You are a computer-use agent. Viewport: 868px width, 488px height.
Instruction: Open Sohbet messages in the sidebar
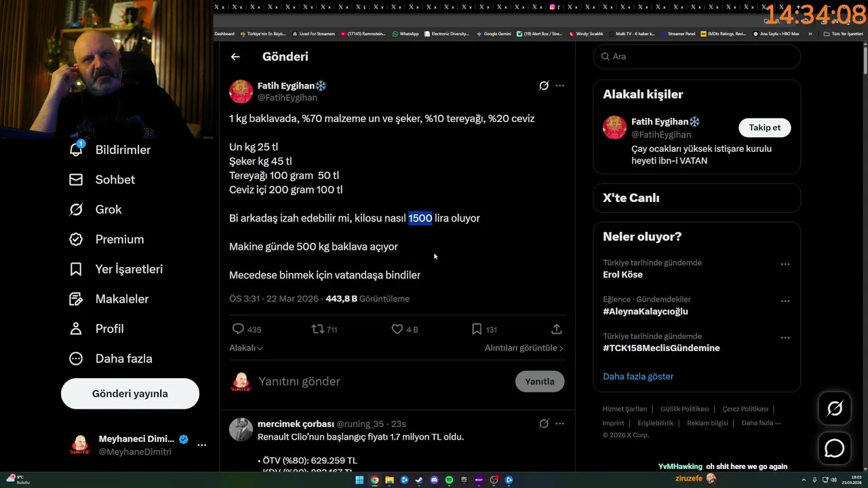click(102, 180)
